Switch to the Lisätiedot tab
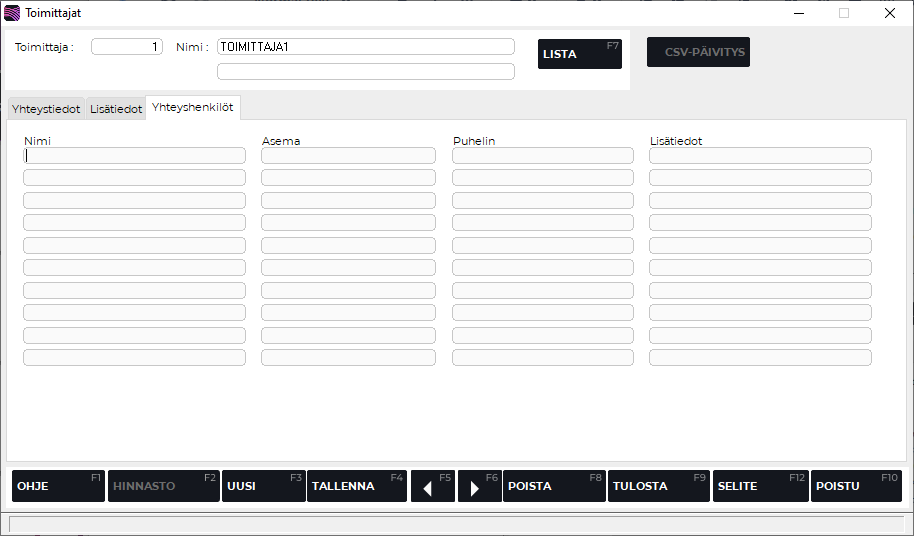 pos(116,109)
